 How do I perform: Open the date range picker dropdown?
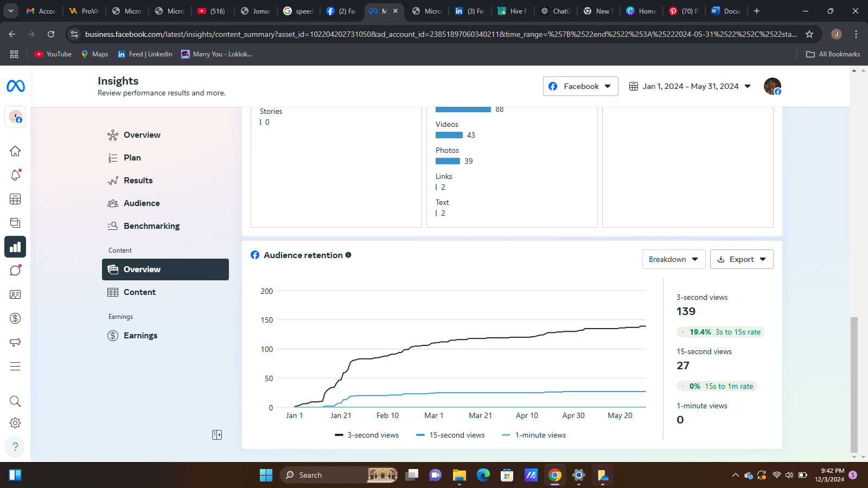click(x=690, y=86)
